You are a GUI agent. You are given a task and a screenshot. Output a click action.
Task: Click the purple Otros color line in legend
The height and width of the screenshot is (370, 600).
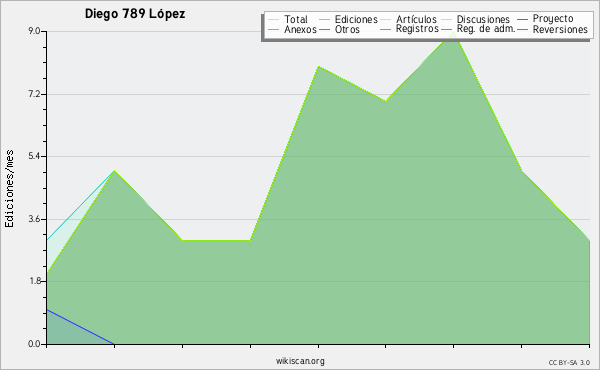(324, 29)
